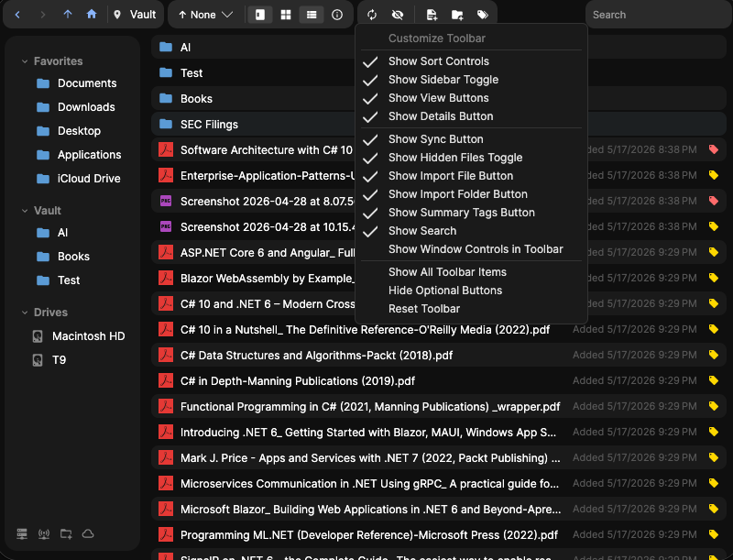Uncheck Show Sort Controls

471,61
